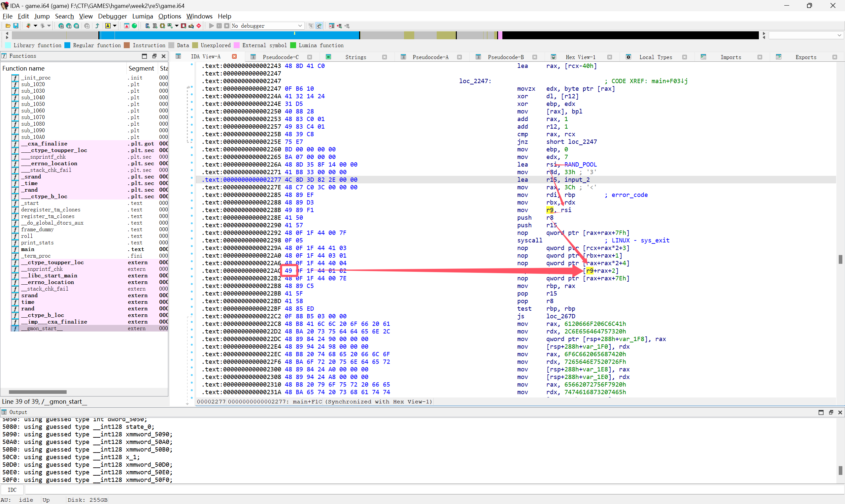Toggle the highlighted C-with-arrow sync icon
The height and width of the screenshot is (504, 845).
(x=319, y=26)
